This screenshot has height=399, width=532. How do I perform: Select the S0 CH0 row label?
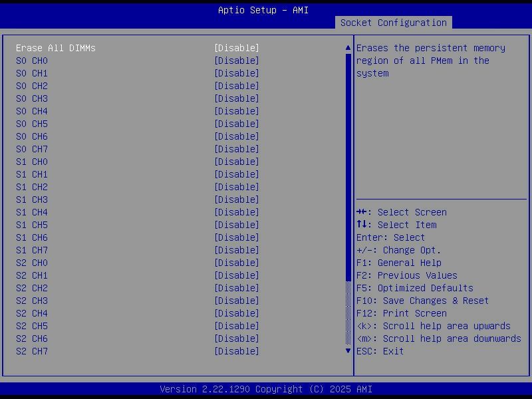[32, 61]
